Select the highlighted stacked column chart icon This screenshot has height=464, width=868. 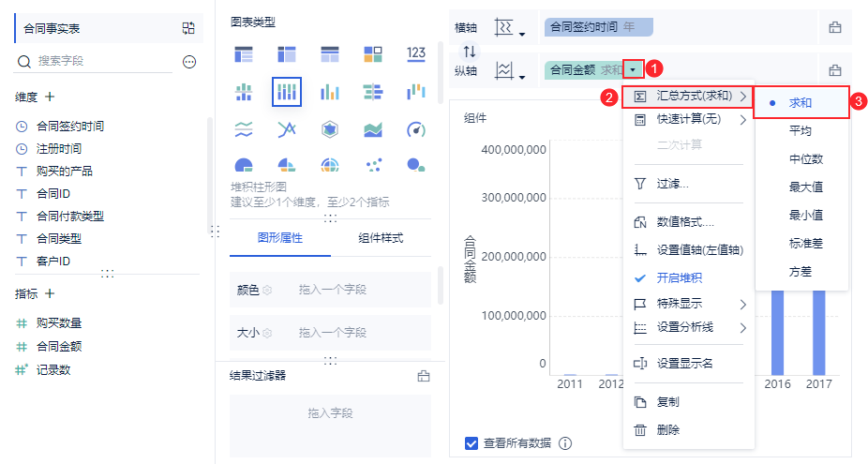point(287,92)
